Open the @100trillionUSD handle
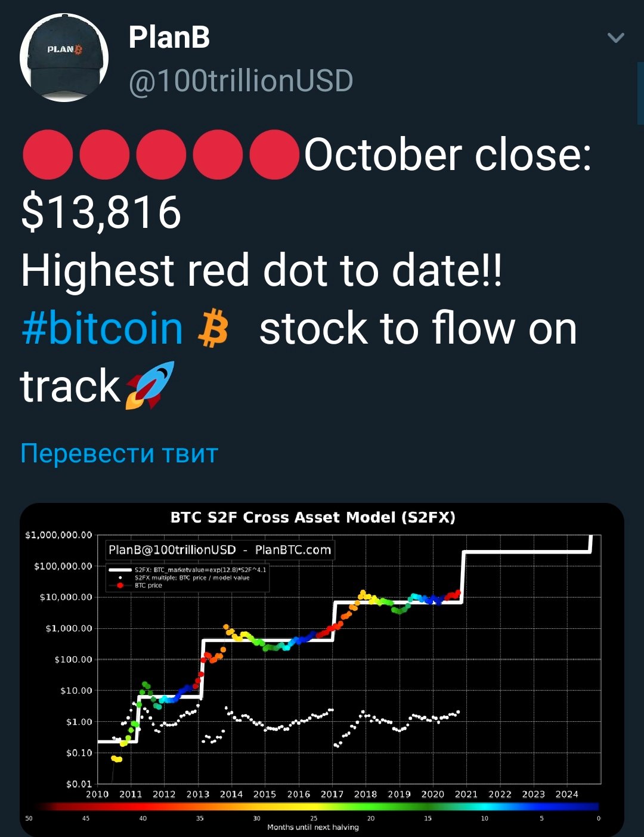644x837 pixels. pos(241,81)
